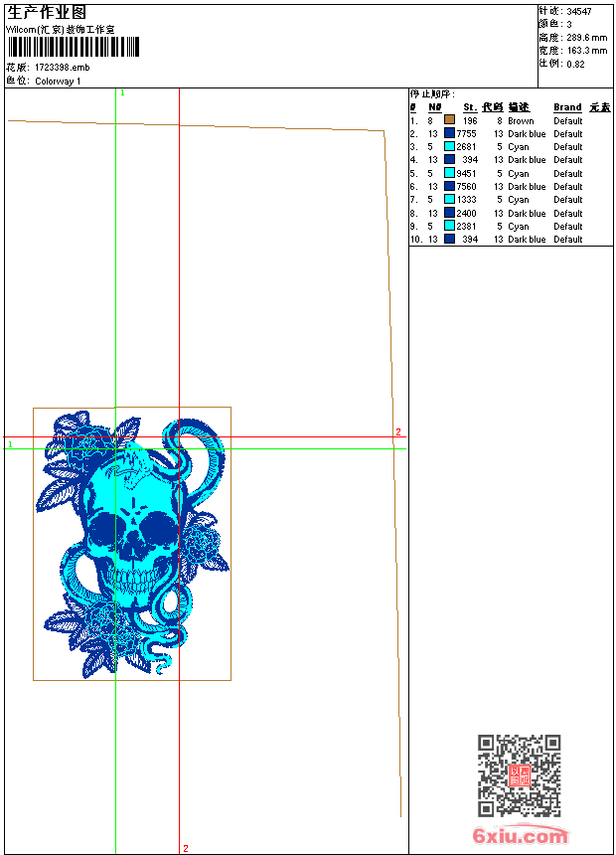Screen dimensions: 616x855
Task: Choose the dark blue swatch beside 7560
Action: (449, 186)
